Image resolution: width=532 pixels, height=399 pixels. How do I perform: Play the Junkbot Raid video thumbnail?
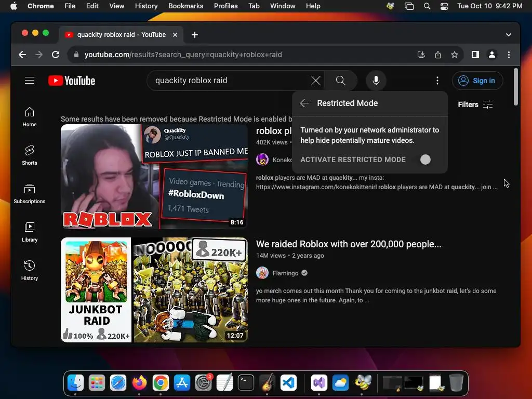click(x=154, y=290)
